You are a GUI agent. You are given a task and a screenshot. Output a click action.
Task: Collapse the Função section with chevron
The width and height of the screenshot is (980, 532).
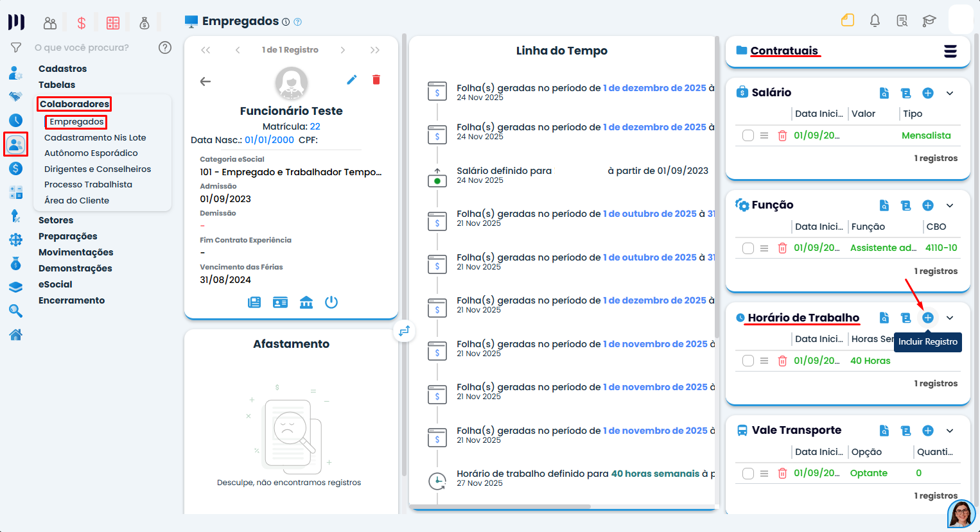tap(950, 205)
